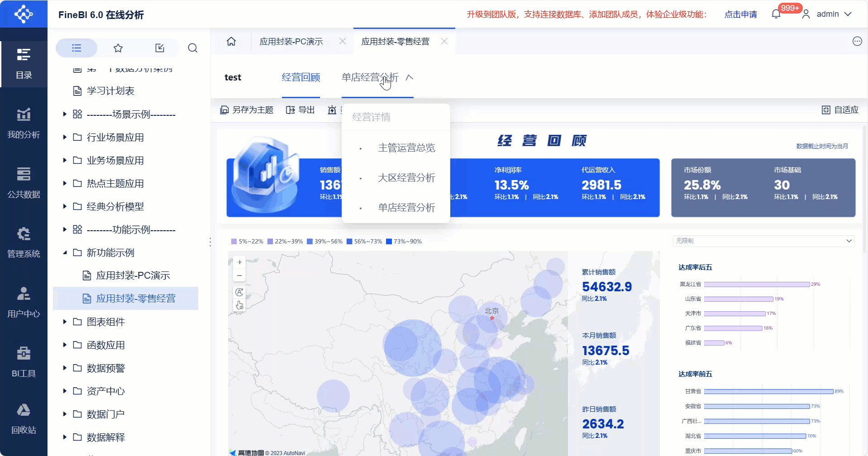Screen dimensions: 868x456
Task: Expand the 业务场景应用 folder
Action: pos(65,160)
